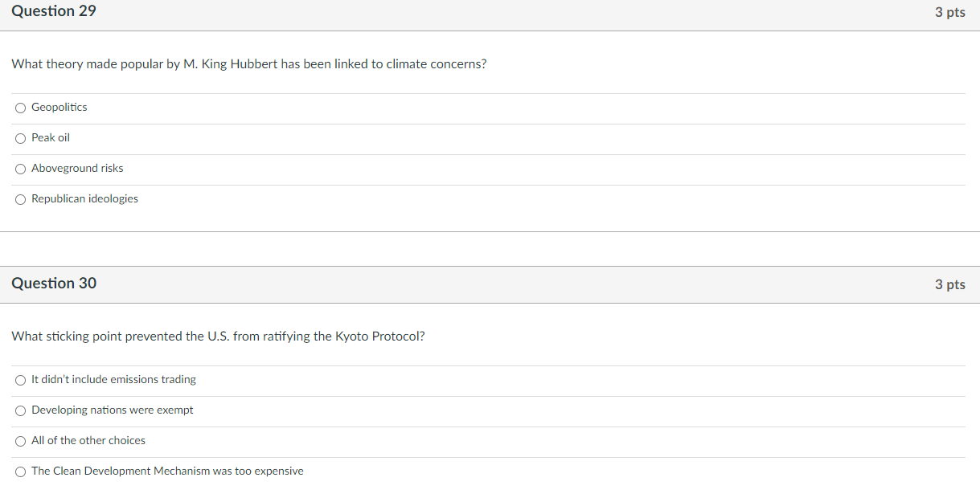Screen dimensions: 980x502
Task: Tick the "All of the other choices" radio
Action: coord(21,441)
